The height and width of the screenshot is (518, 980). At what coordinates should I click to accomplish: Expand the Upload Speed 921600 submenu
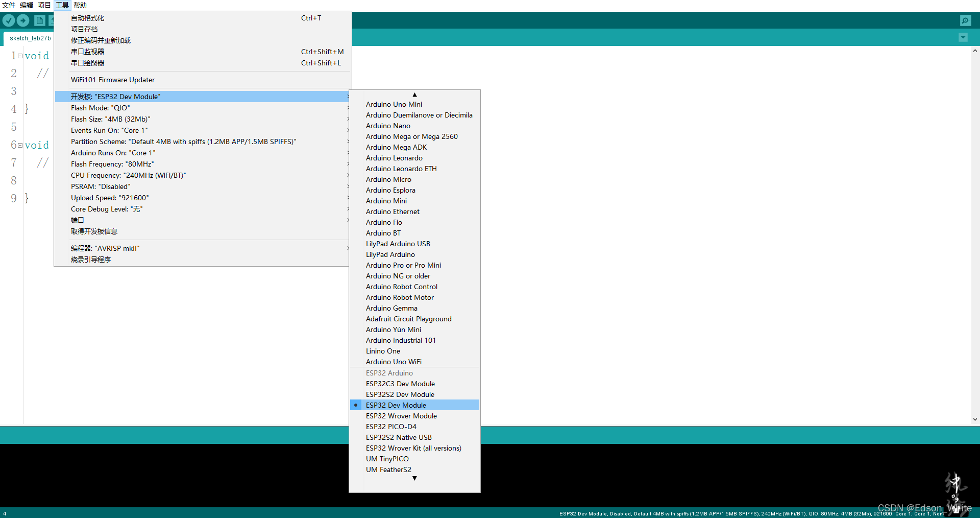tap(203, 198)
